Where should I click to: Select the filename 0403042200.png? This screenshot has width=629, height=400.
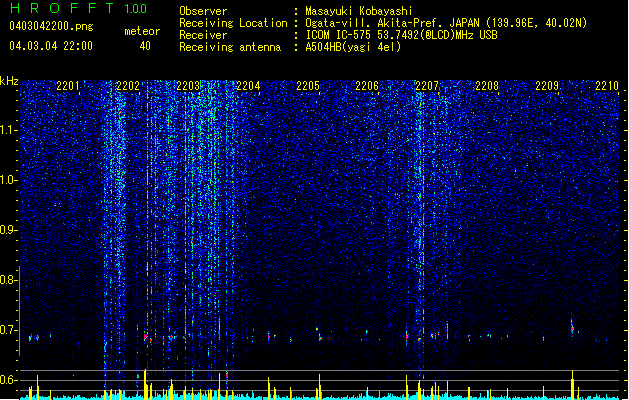click(51, 26)
